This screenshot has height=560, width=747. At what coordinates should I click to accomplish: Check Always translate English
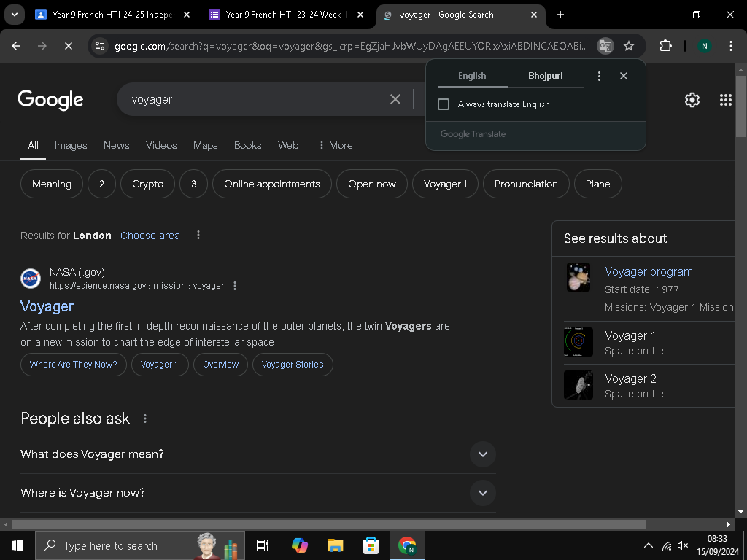444,104
